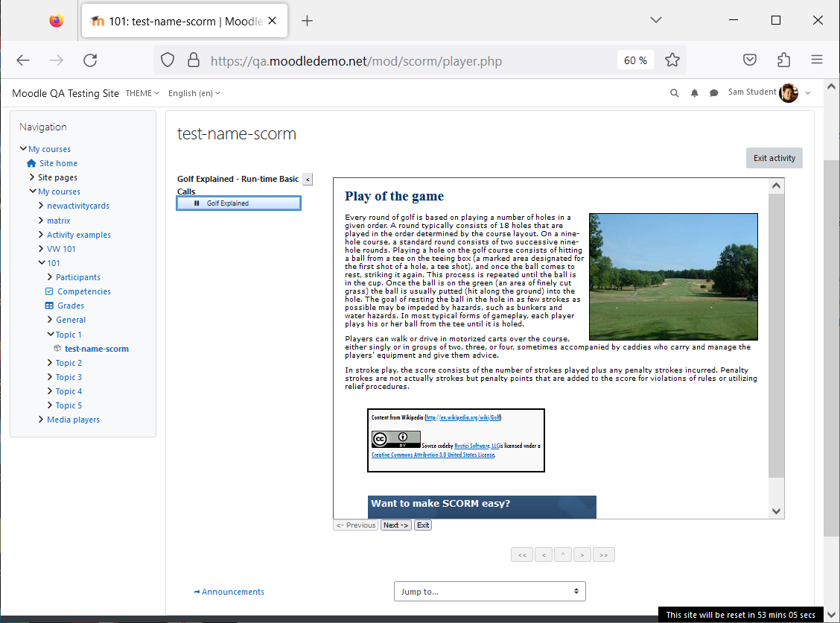Click the SCORM first-page << button
This screenshot has height=623, width=840.
pyautogui.click(x=522, y=555)
